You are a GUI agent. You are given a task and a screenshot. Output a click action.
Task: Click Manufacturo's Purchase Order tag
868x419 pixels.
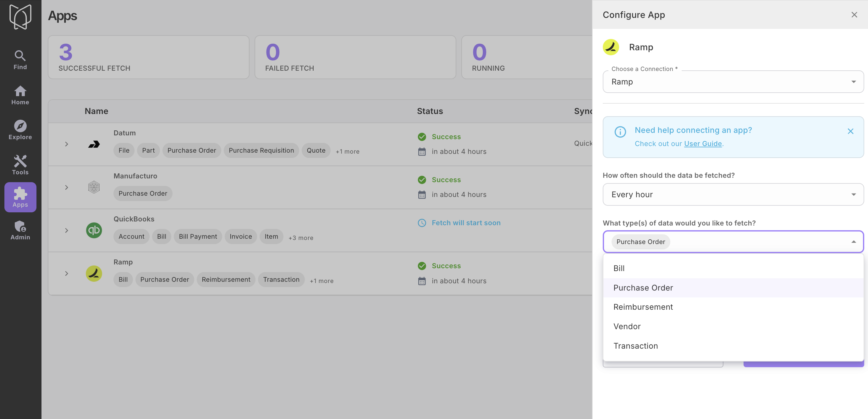tap(143, 194)
